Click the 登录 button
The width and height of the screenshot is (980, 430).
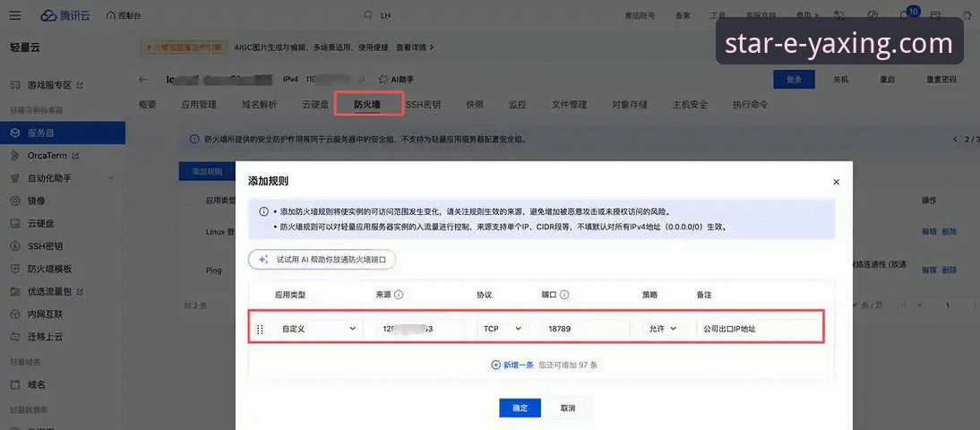point(794,80)
